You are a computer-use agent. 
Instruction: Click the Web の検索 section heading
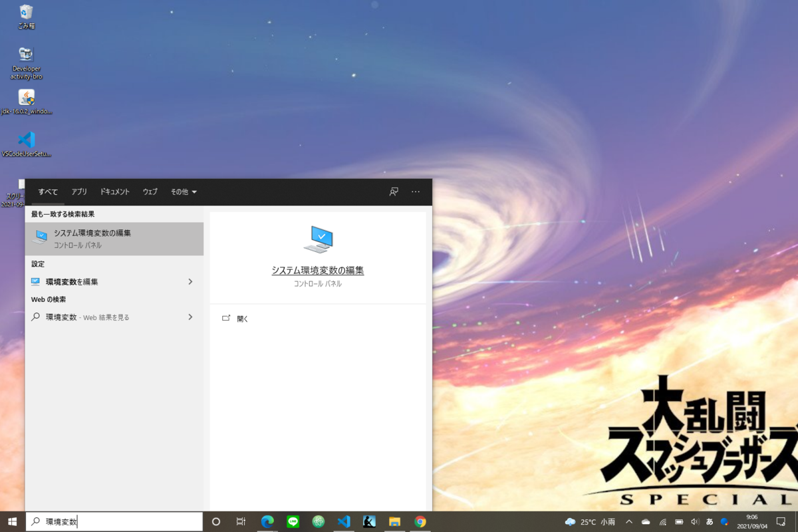49,299
